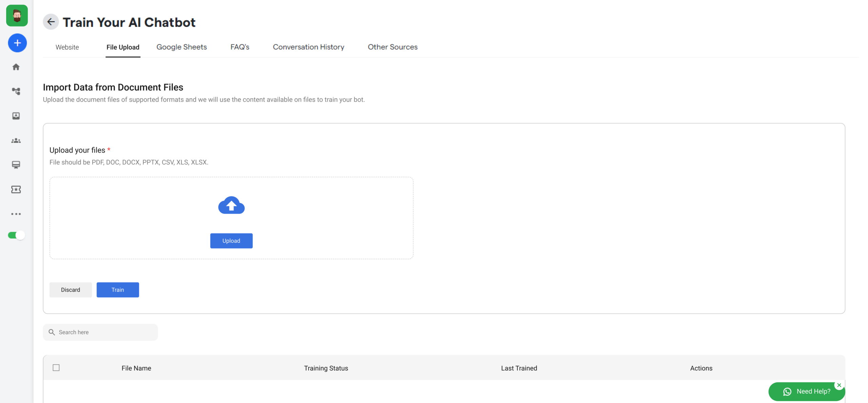Click the Last Trained column header

(519, 368)
